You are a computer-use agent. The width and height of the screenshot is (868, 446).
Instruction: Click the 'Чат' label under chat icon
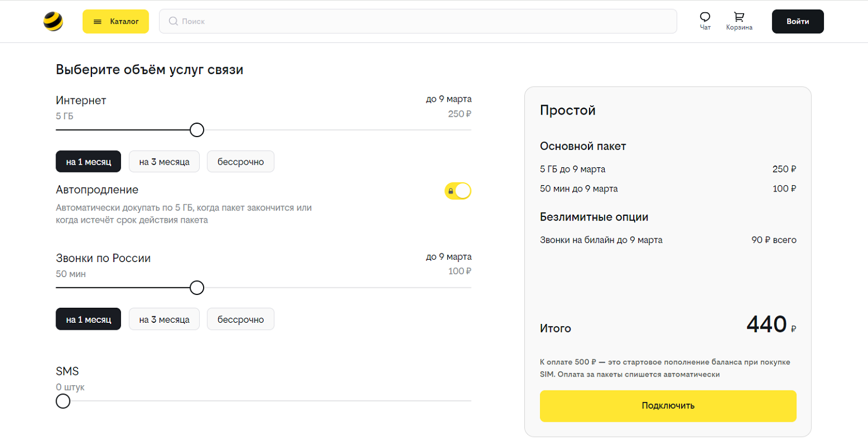tap(705, 27)
